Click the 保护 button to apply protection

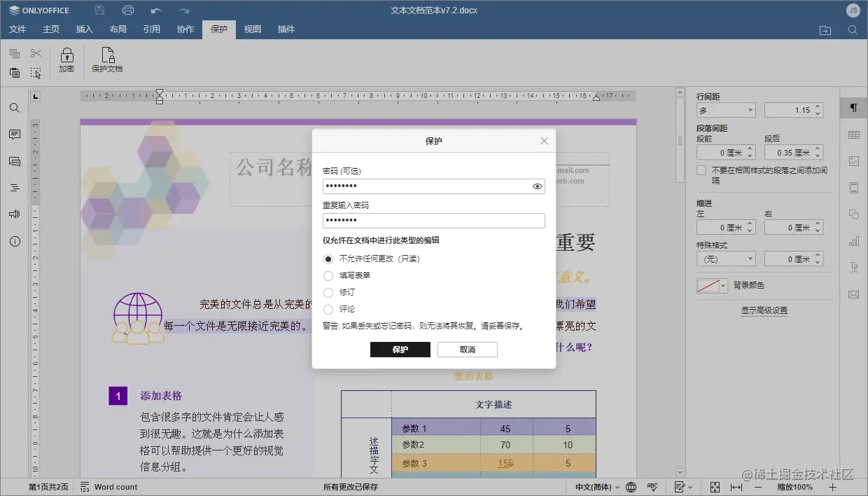[400, 349]
